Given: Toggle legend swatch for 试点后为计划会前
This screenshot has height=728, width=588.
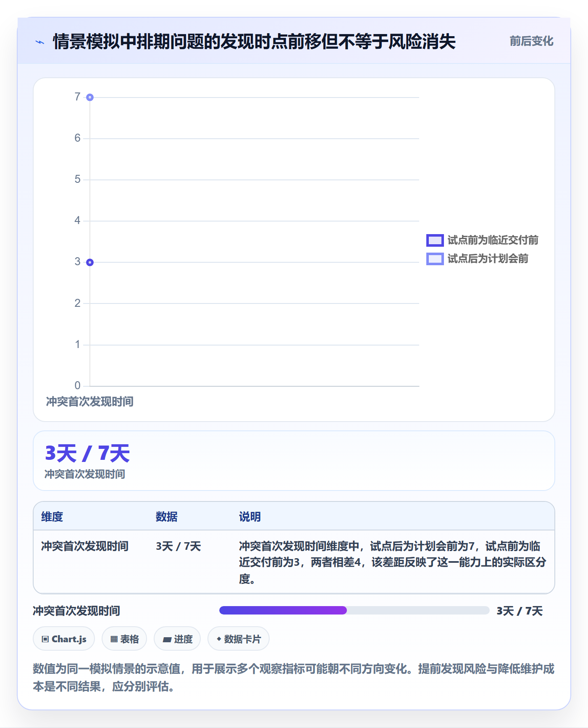Looking at the screenshot, I should coord(435,259).
